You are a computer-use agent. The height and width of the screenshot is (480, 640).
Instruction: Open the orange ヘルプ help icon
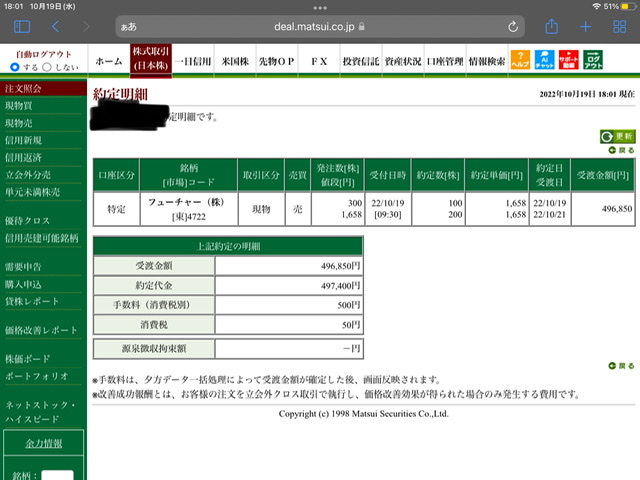click(x=520, y=60)
